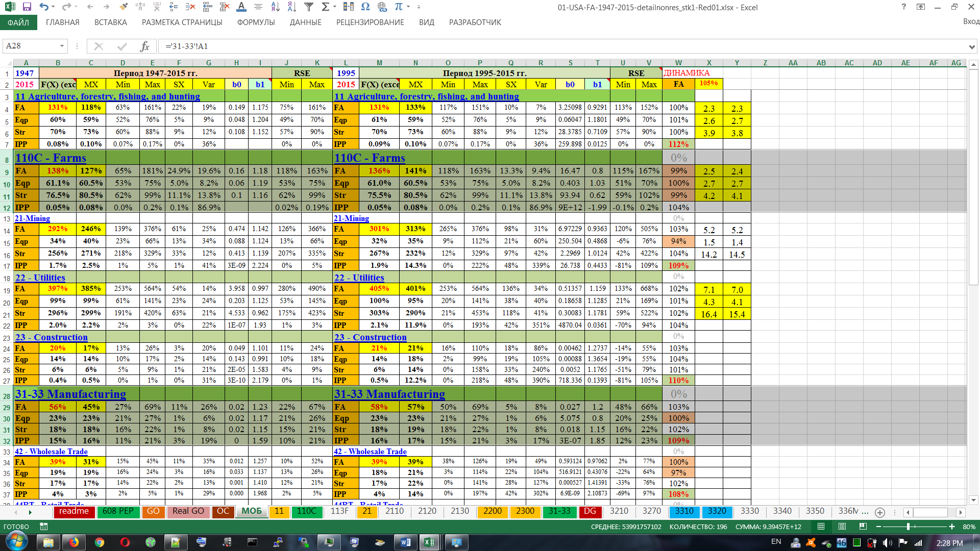Viewport: 980px width, 551px height.
Task: Switch to the 31-33 sheet tab
Action: [x=559, y=511]
